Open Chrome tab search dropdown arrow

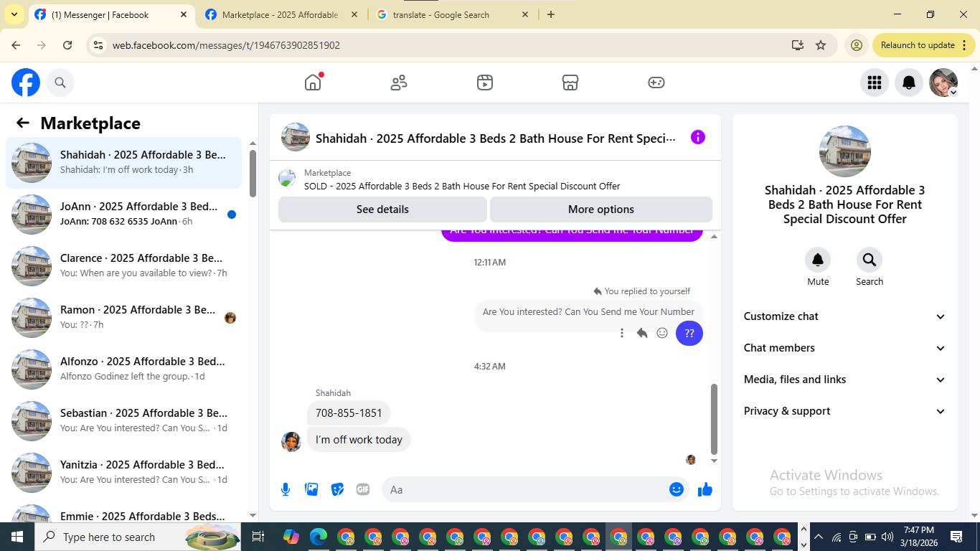click(x=14, y=14)
